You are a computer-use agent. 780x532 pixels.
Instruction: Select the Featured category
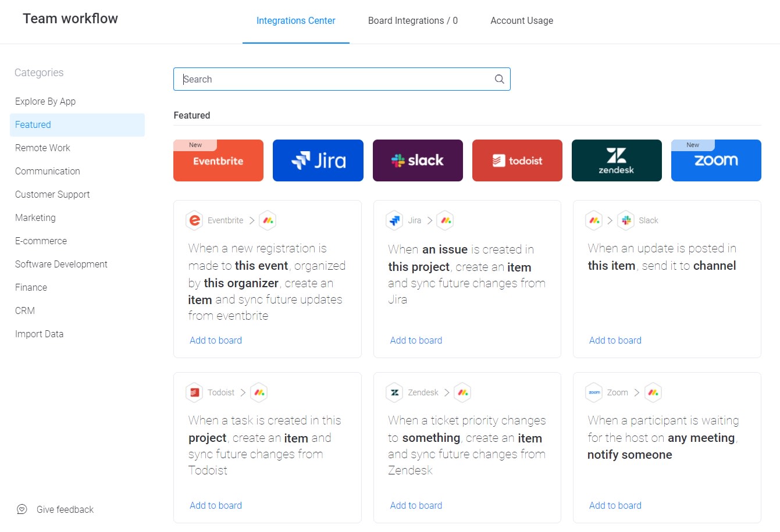[77, 124]
